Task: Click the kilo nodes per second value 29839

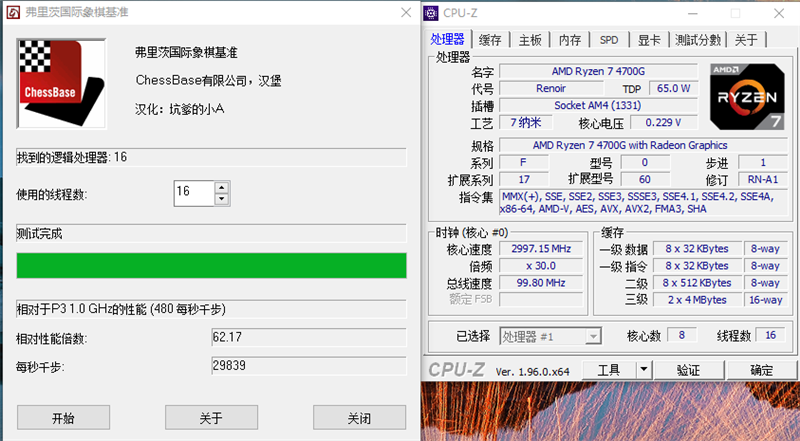Action: click(309, 366)
